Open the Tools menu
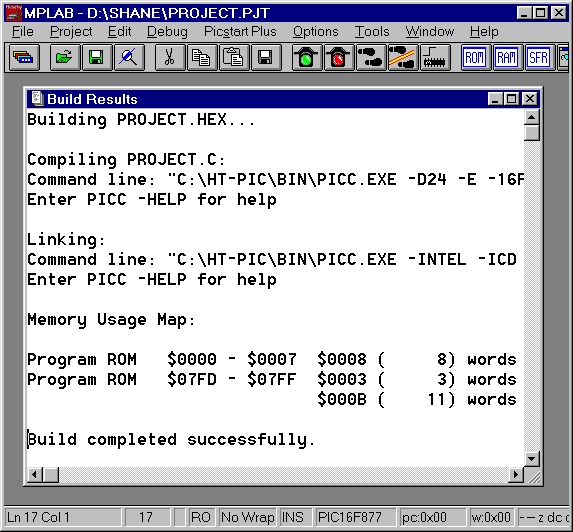573x532 pixels. pos(372,32)
